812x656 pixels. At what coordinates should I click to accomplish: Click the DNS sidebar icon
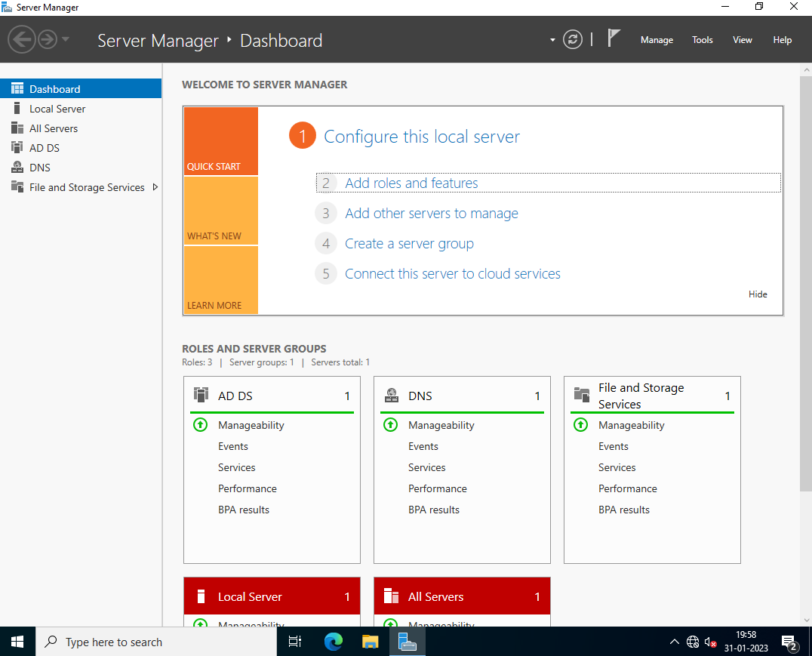click(17, 167)
